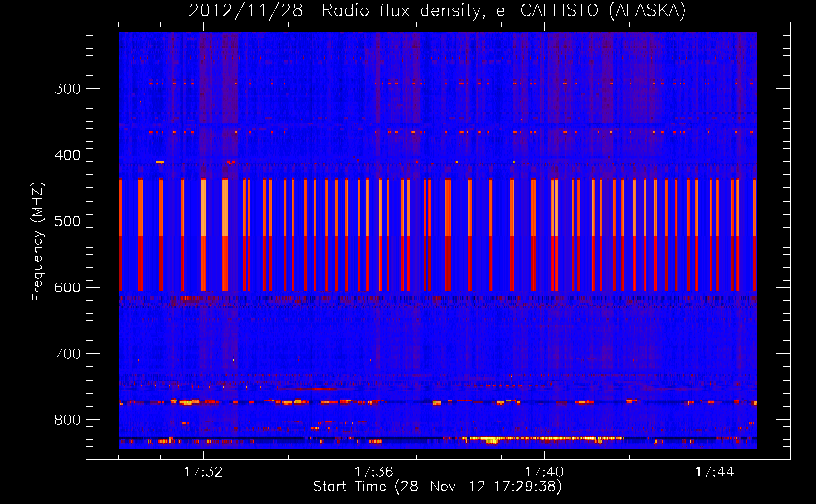Viewport: 816px width, 504px height.
Task: Select the 400 frequency tick label
Action: point(68,155)
